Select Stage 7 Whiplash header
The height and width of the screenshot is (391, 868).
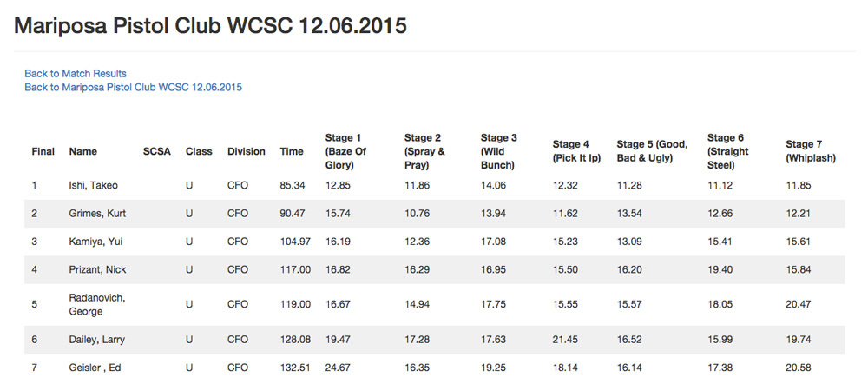coord(812,151)
